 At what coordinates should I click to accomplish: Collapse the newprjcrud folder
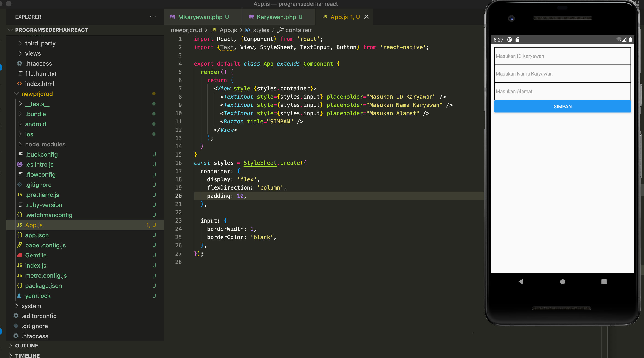[x=37, y=94]
